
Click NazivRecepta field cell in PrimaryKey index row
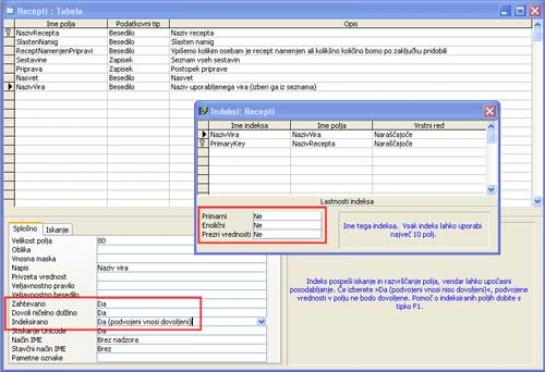331,143
